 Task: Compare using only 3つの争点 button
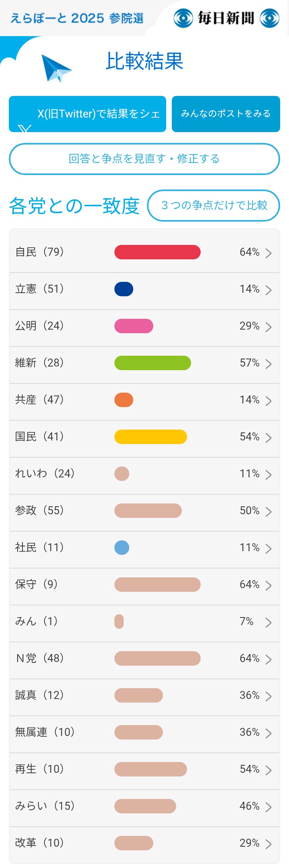tap(214, 206)
